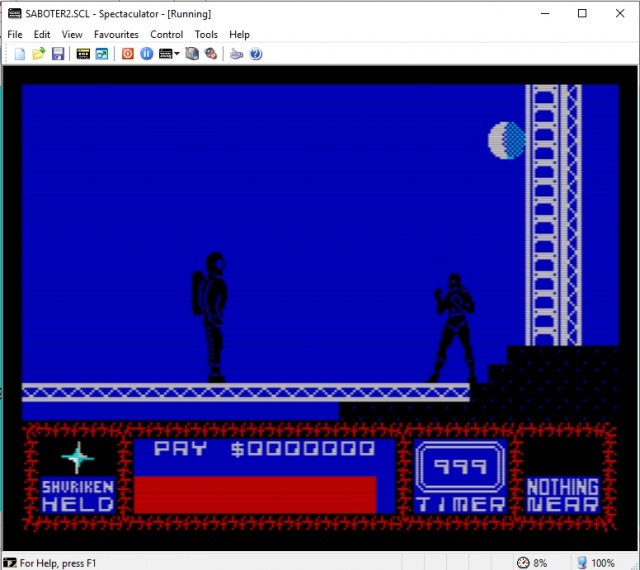Open the Edit menu

42,35
